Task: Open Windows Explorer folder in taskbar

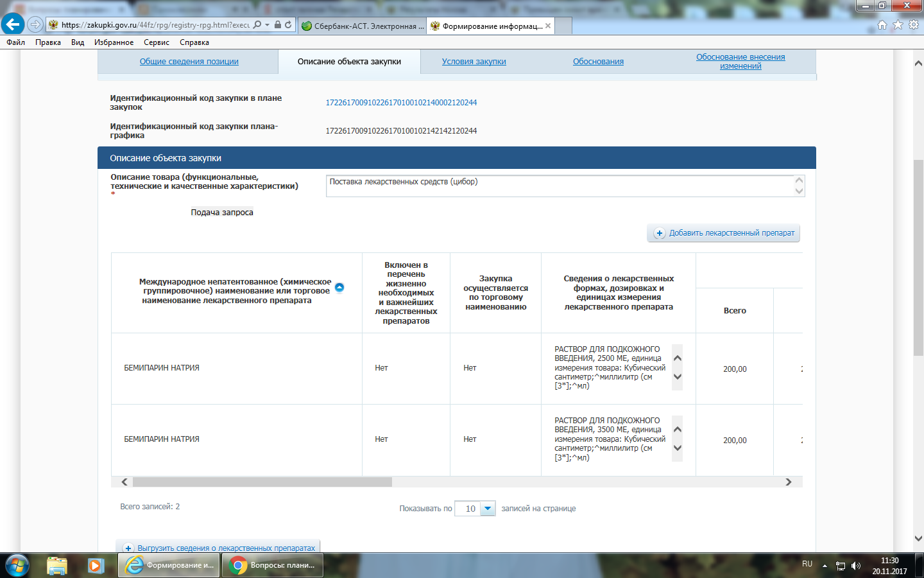Action: (x=57, y=565)
